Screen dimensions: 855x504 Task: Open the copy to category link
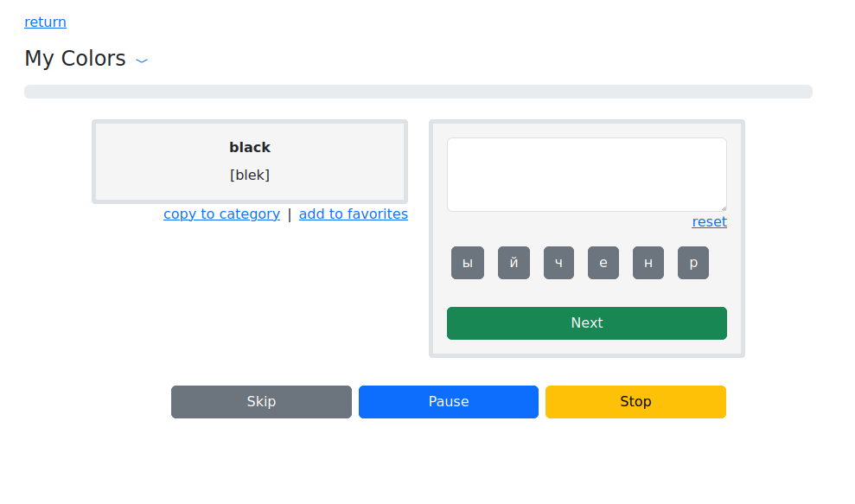(x=221, y=214)
